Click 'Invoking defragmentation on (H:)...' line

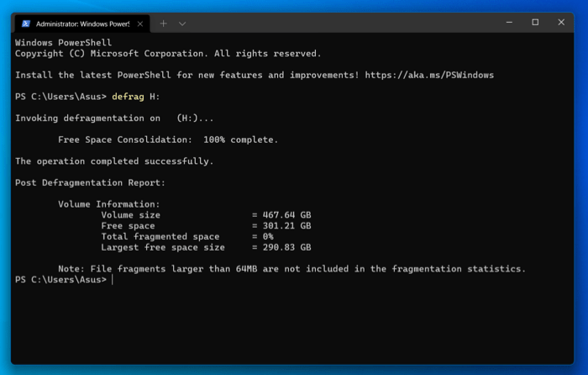(114, 119)
